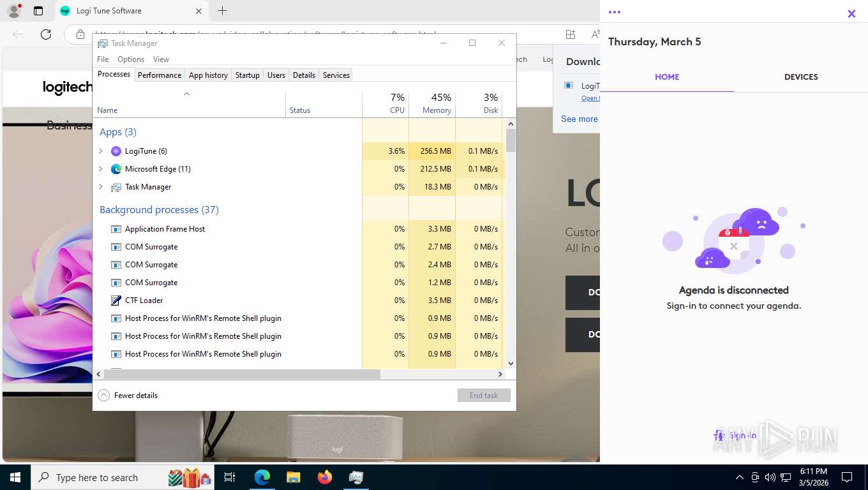Sort by CPU column header
Viewport: 868px width, 490px height.
point(385,104)
